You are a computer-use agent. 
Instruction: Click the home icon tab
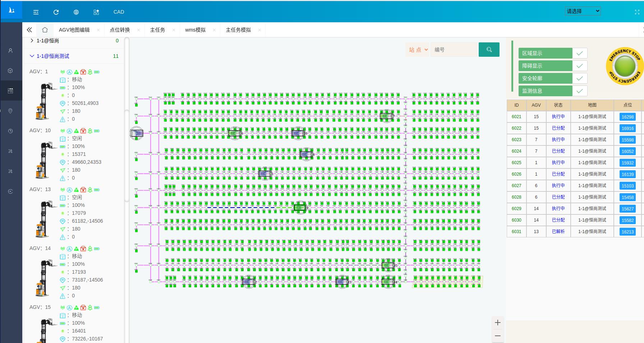pyautogui.click(x=45, y=30)
